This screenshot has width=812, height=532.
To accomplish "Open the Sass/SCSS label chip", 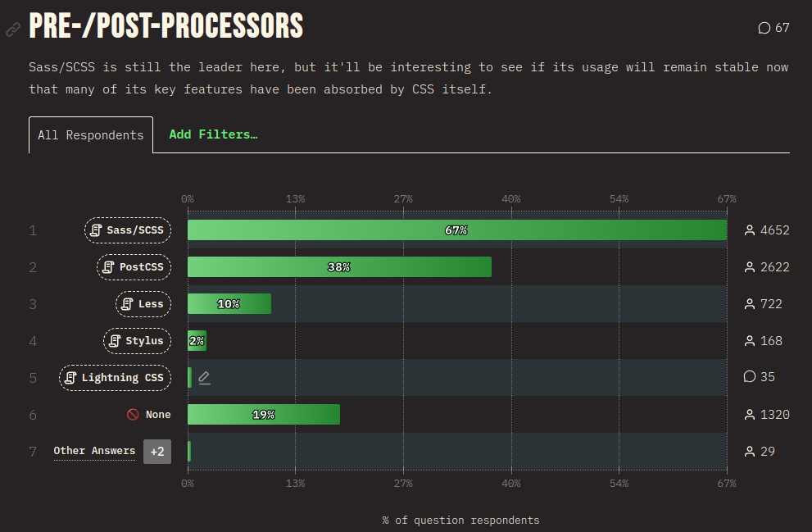I will tap(127, 230).
